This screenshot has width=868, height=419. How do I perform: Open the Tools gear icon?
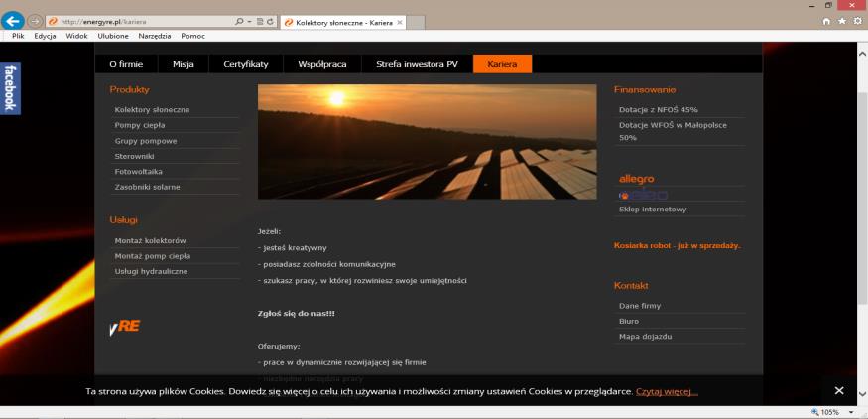coord(857,21)
